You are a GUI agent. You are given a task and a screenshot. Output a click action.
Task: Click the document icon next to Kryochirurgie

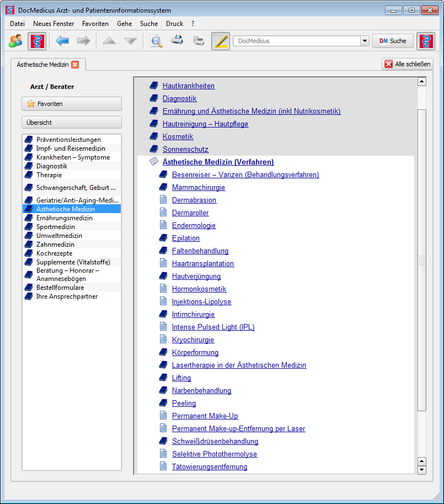click(163, 339)
